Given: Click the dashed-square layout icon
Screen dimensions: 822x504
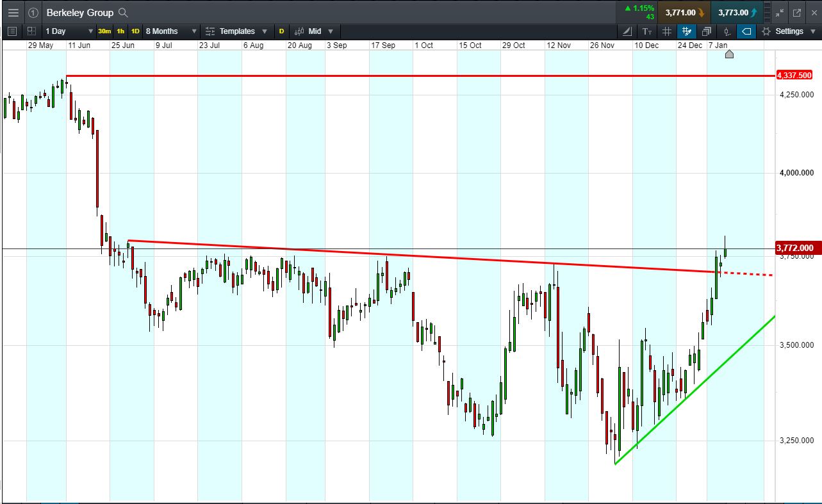Looking at the screenshot, I should (x=31, y=31).
